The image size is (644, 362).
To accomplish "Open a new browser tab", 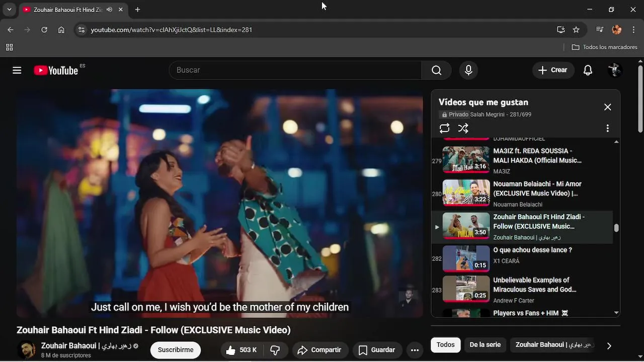I will (137, 10).
